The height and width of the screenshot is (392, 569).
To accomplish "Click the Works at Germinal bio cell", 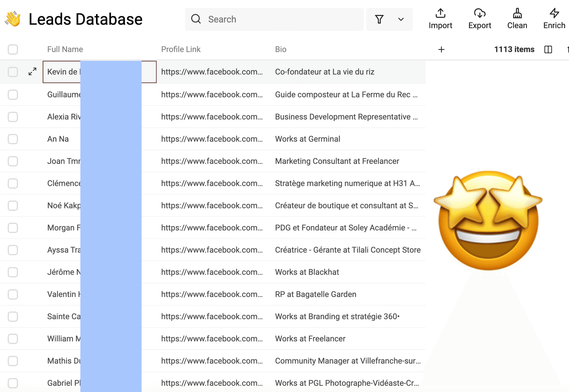I will pos(307,139).
